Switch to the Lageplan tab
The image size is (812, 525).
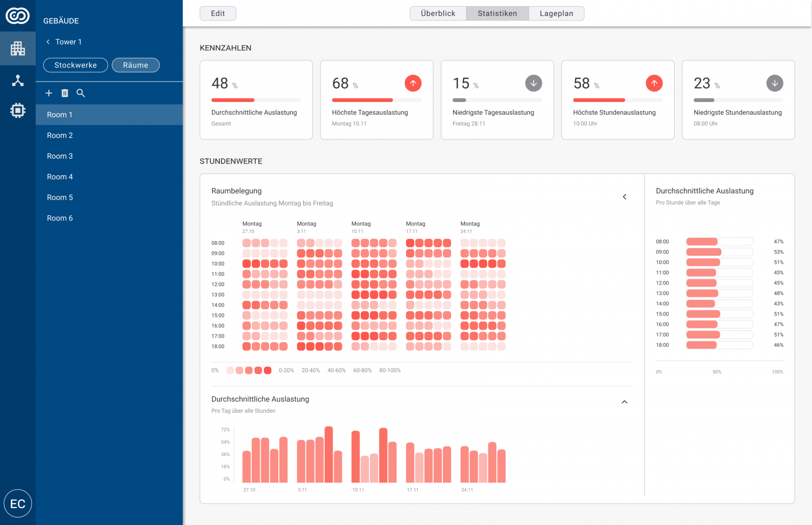[556, 13]
